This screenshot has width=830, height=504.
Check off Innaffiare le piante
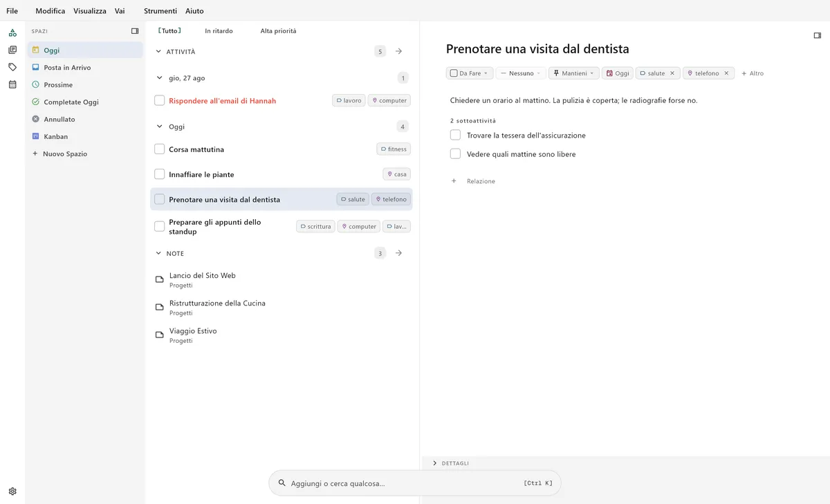(160, 174)
